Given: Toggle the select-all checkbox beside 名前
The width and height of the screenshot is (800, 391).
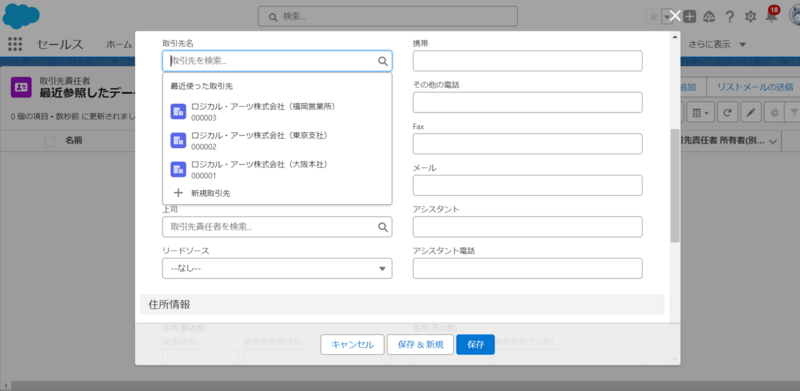Looking at the screenshot, I should [x=49, y=141].
